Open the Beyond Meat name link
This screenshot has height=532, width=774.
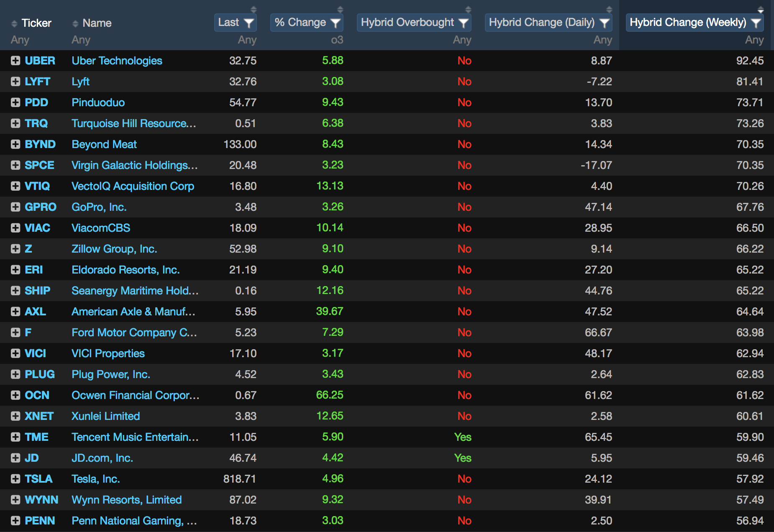(x=104, y=144)
